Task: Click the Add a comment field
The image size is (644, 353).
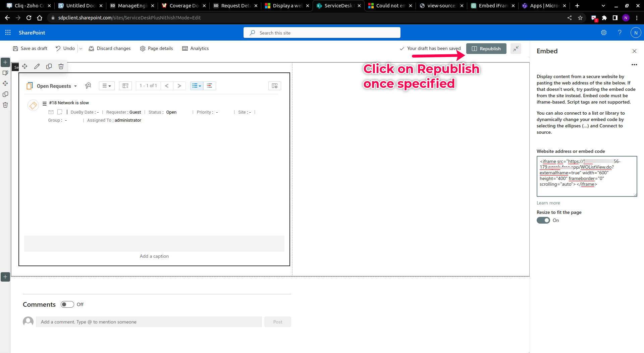Action: point(149,322)
